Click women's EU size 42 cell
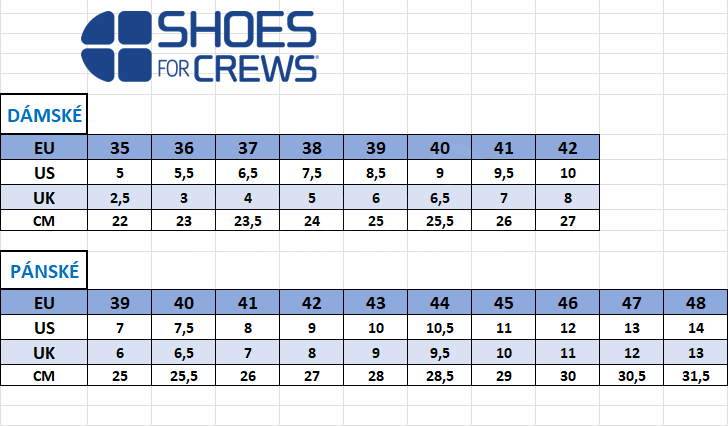Viewport: 728px width, 426px height. point(567,148)
